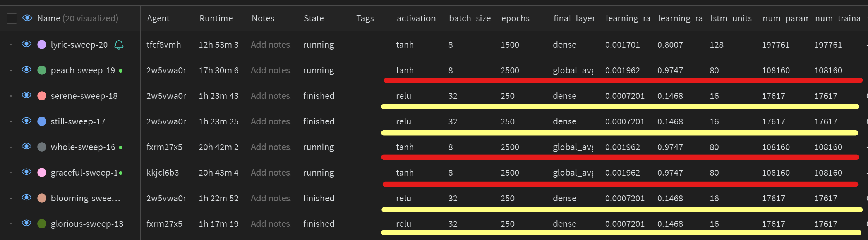Click the purple color dot next to lyric-sweep-20
This screenshot has width=868, height=240.
tap(41, 44)
